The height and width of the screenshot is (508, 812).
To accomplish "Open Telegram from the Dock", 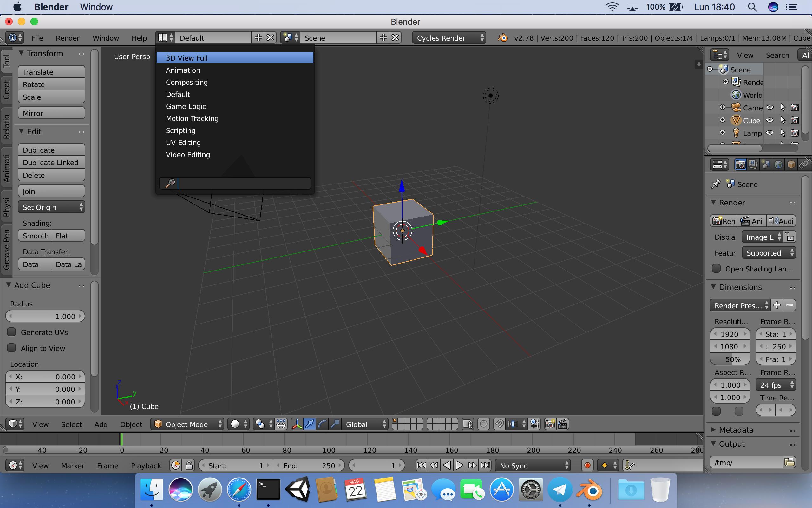I will 560,490.
